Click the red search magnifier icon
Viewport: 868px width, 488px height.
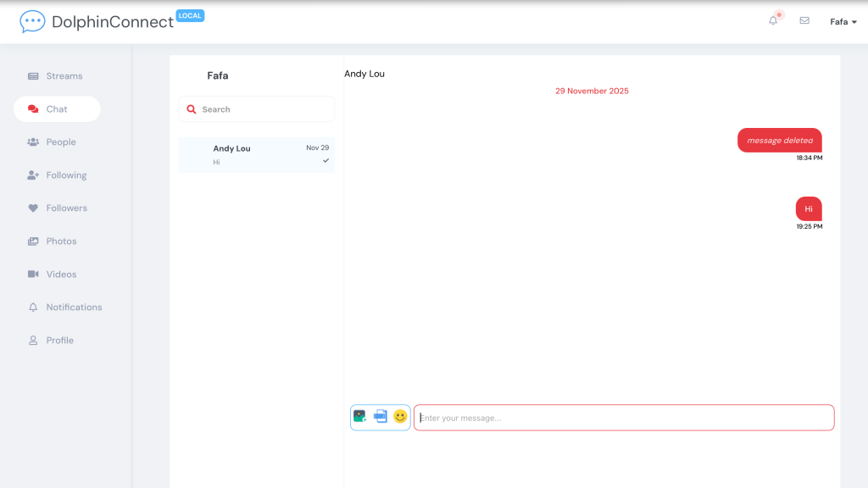(192, 109)
